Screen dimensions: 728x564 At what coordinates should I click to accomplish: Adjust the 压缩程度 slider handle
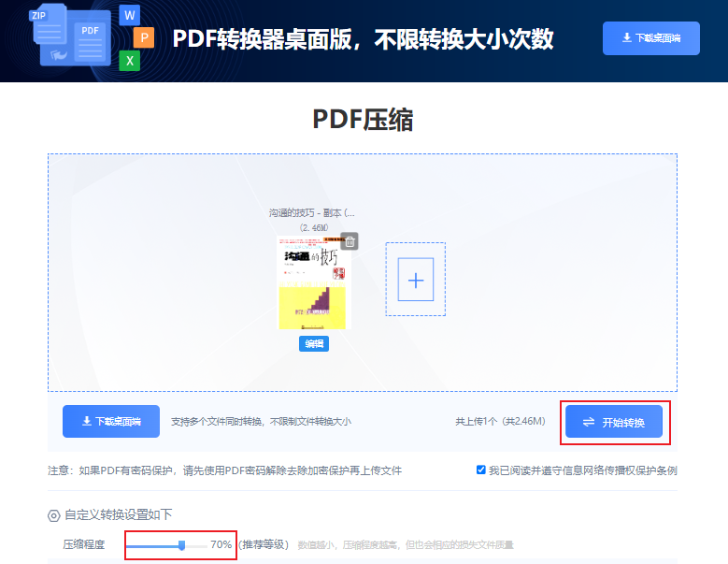181,545
